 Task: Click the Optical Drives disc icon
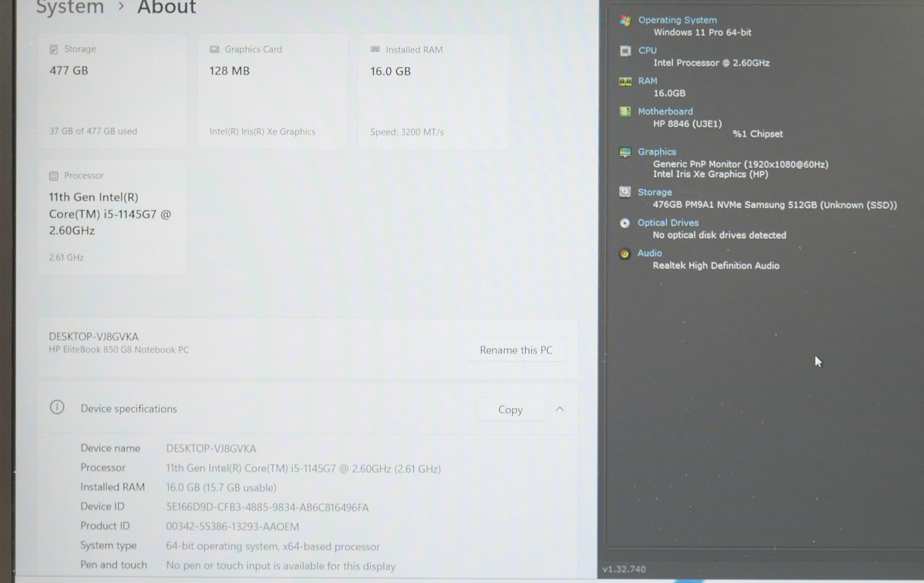pyautogui.click(x=624, y=223)
